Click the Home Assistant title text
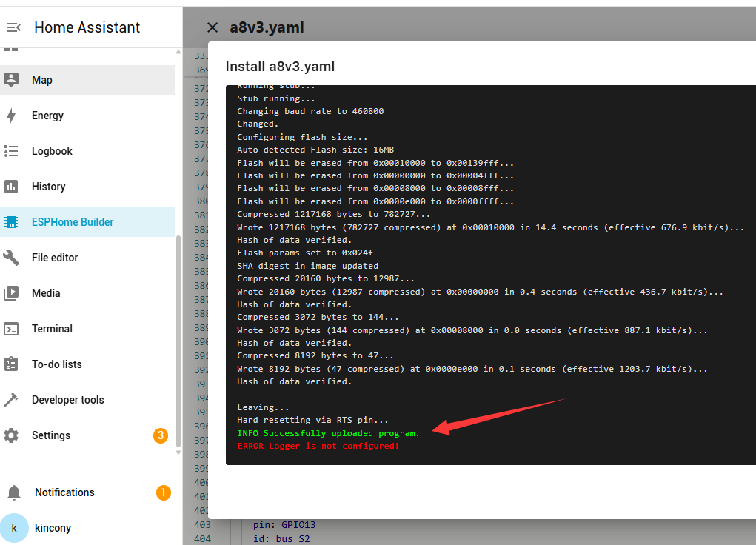The image size is (756, 545). click(87, 27)
